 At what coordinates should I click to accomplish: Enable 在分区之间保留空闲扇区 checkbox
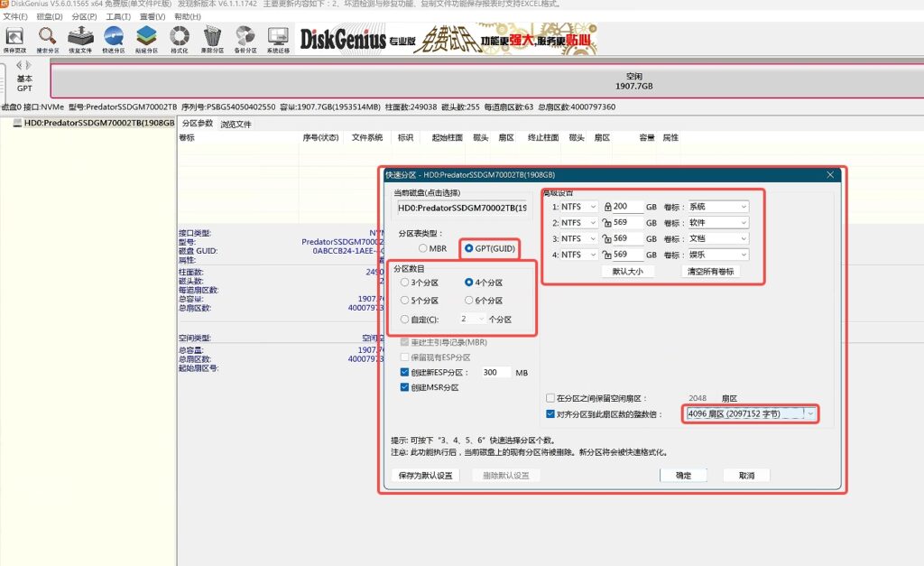550,398
